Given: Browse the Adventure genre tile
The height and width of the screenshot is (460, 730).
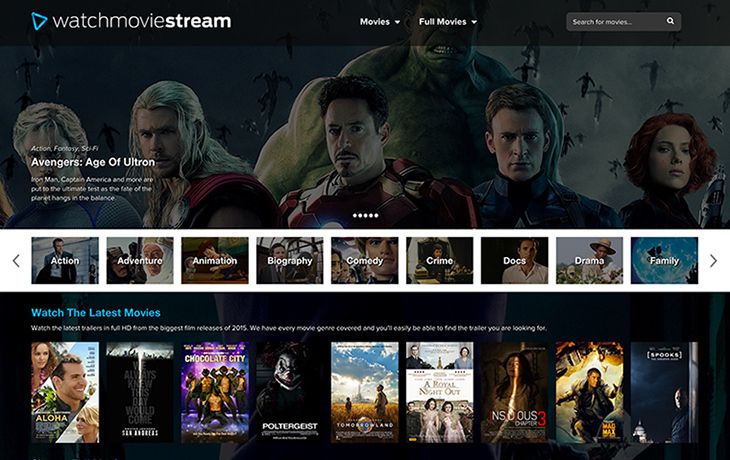Looking at the screenshot, I should pos(140,261).
